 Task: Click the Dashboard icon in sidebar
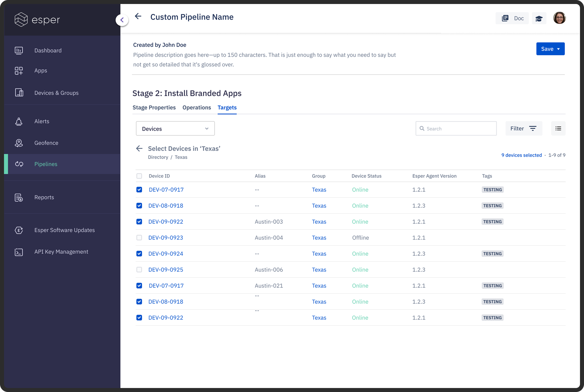click(x=19, y=50)
